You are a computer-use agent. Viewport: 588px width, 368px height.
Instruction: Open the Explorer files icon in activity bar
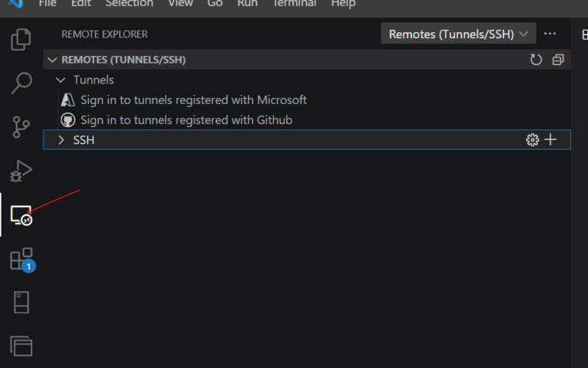21,39
